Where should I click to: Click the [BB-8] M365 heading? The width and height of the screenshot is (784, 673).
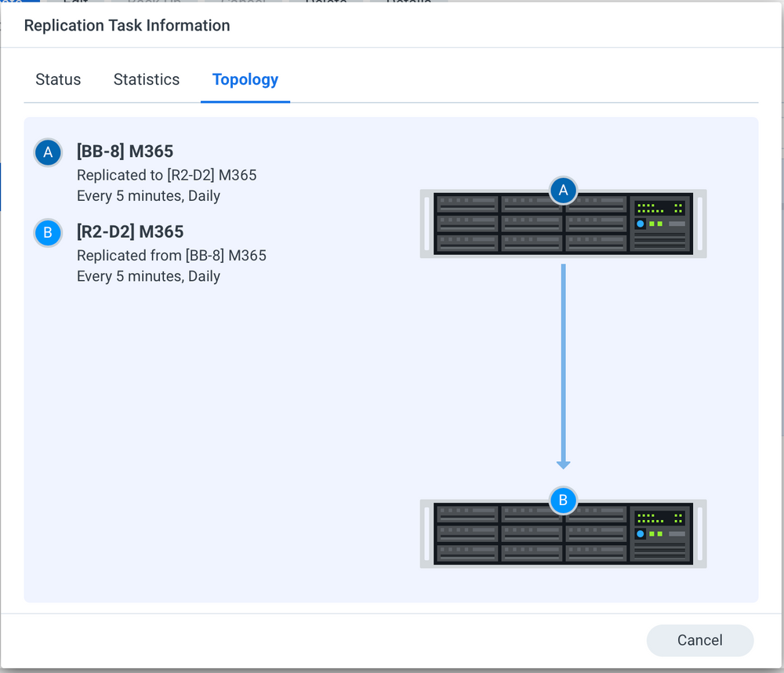(x=125, y=151)
